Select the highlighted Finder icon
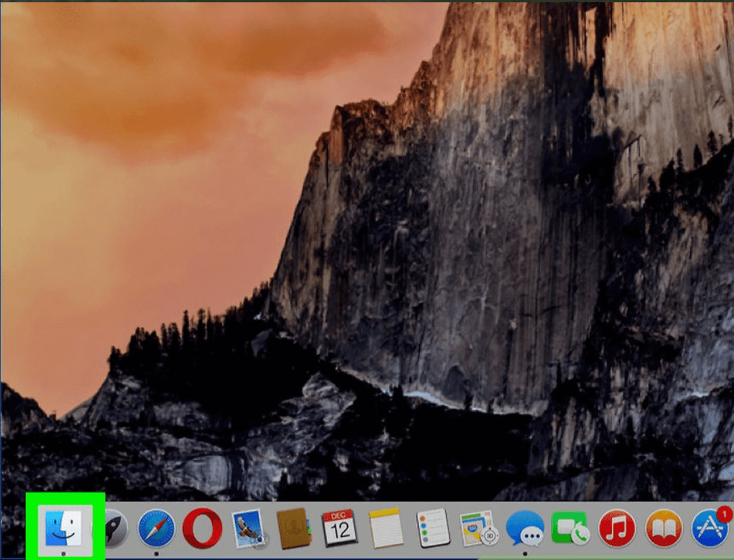Image resolution: width=734 pixels, height=560 pixels. point(64,529)
